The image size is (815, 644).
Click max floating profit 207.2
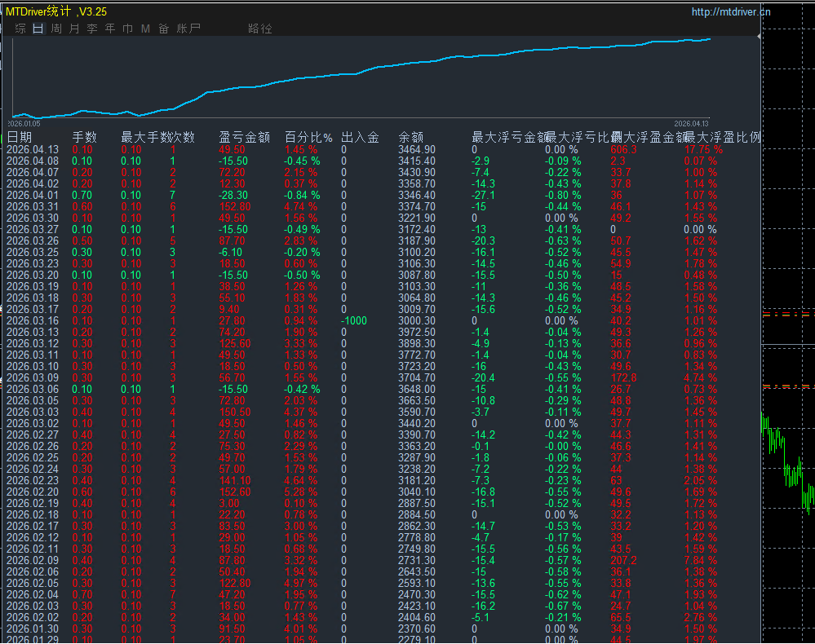click(623, 560)
